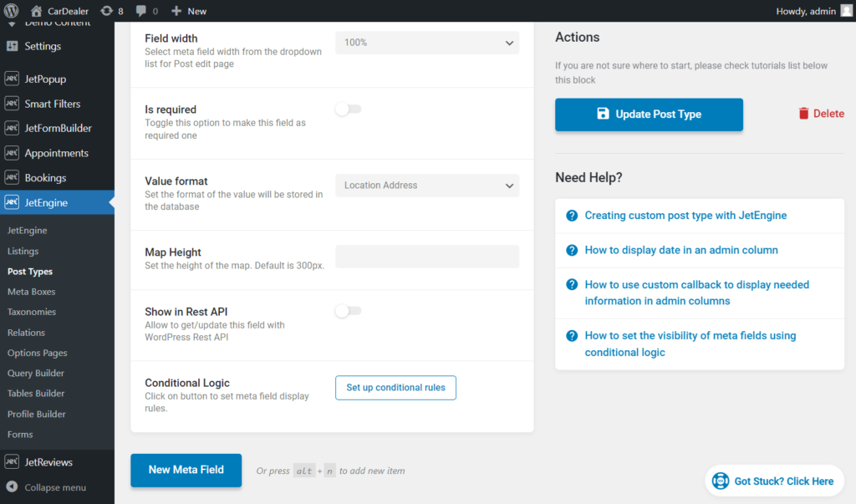Viewport: 856px width, 504px height.
Task: Go to the Listings submenu
Action: click(23, 252)
